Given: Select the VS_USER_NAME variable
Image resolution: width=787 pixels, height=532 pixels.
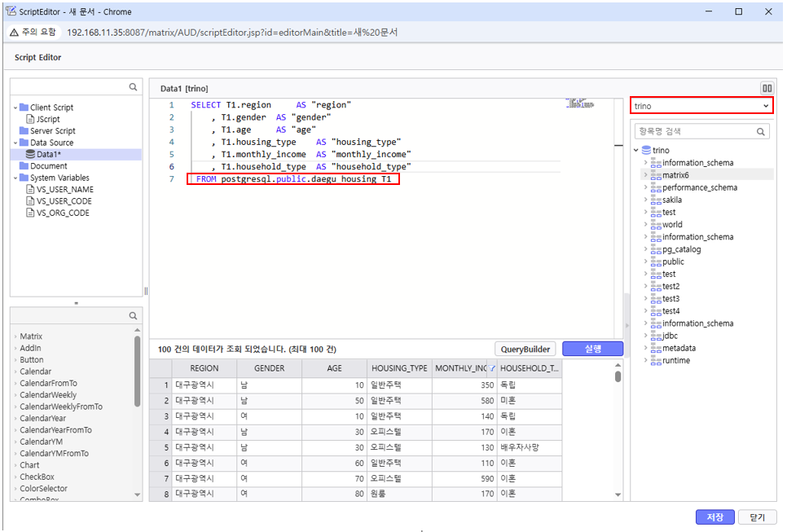Looking at the screenshot, I should (x=64, y=189).
